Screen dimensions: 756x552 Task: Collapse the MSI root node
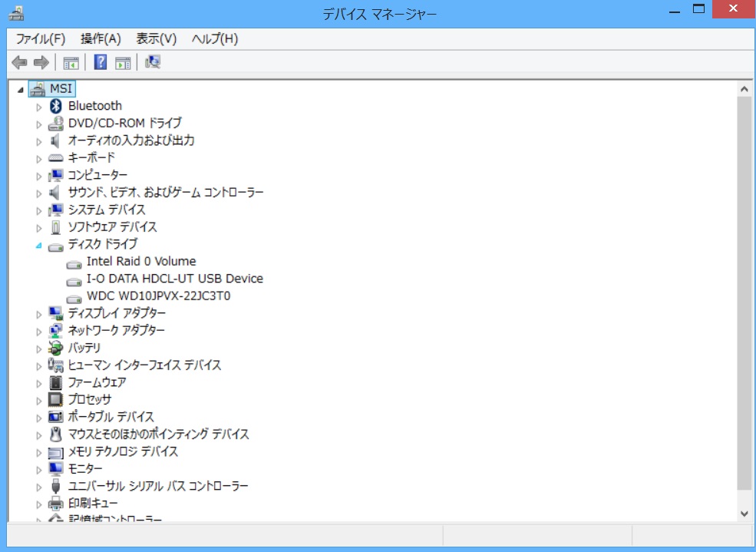tap(21, 90)
